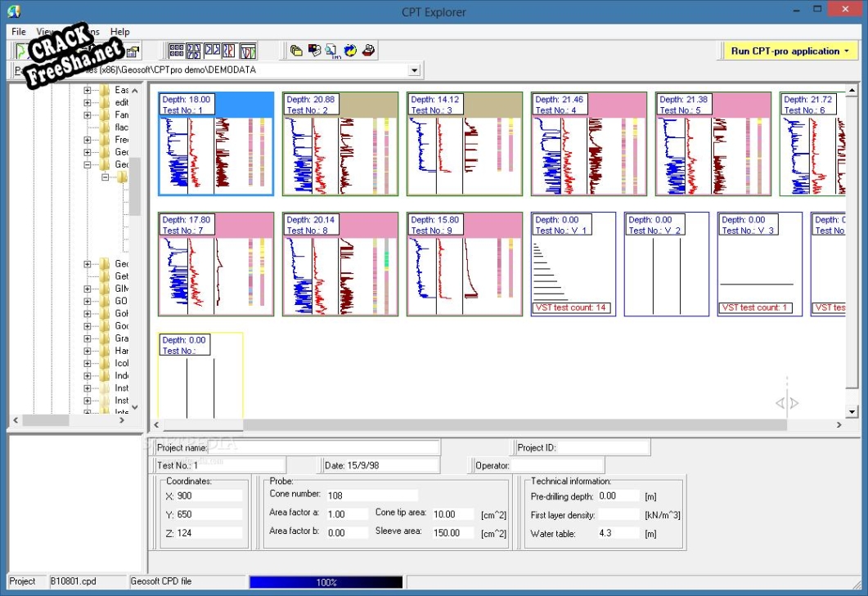Click the stacked yellow folders toolbar icon

tap(296, 51)
